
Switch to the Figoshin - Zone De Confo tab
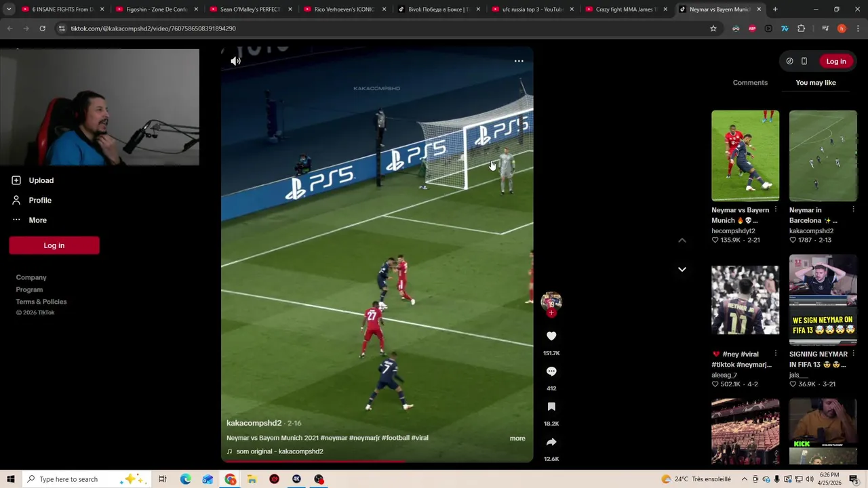(155, 9)
